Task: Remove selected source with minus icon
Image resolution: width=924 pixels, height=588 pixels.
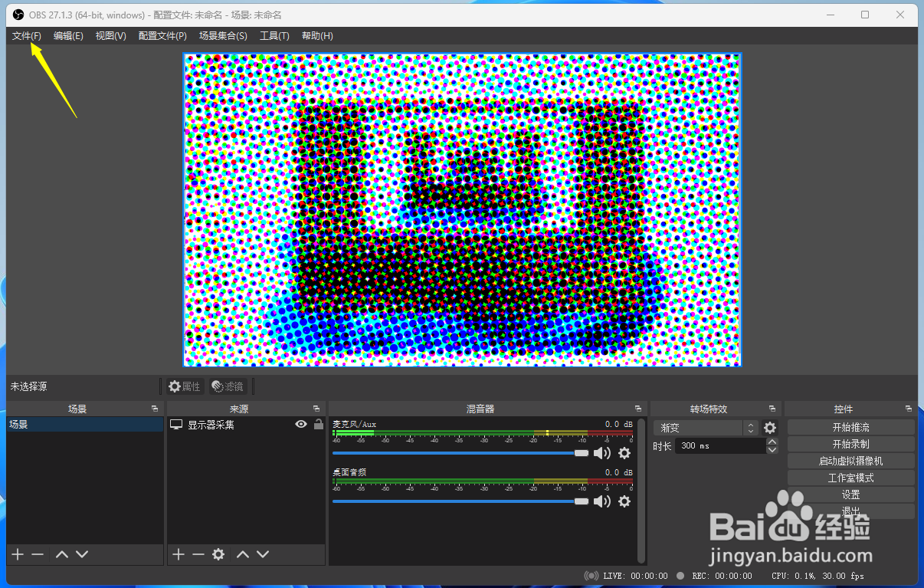Action: pyautogui.click(x=198, y=554)
